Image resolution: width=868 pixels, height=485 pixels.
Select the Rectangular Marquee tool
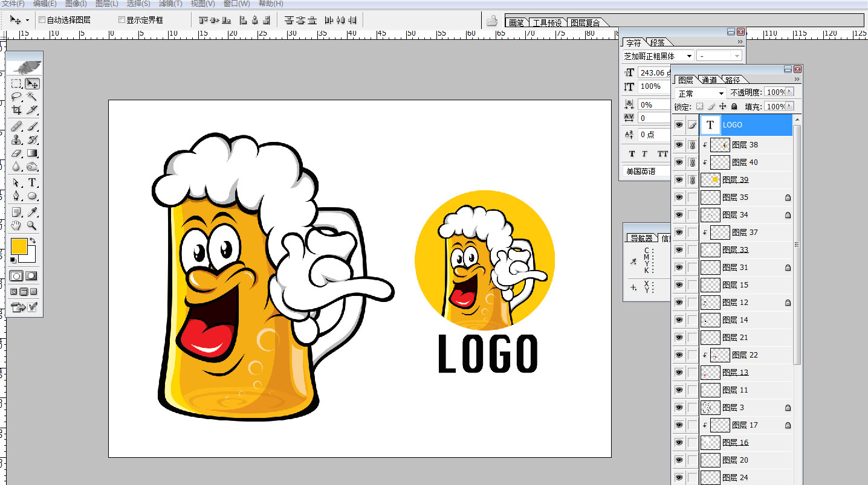click(x=17, y=84)
